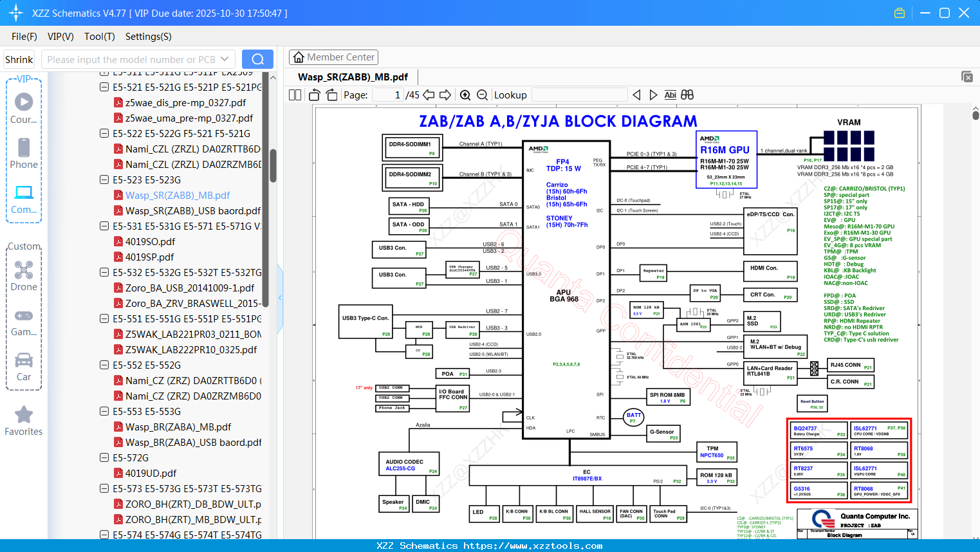Open the Game console category
The height and width of the screenshot is (552, 980).
[24, 322]
